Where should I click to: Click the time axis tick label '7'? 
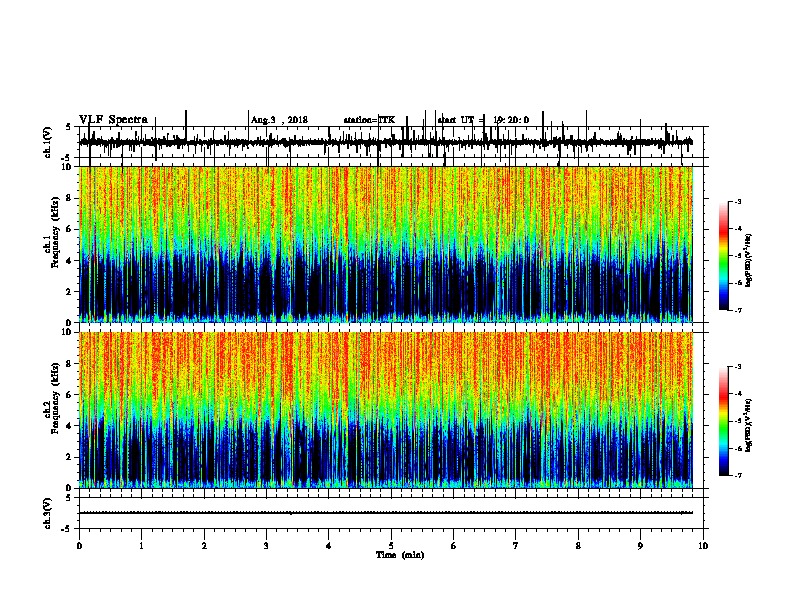[x=516, y=546]
